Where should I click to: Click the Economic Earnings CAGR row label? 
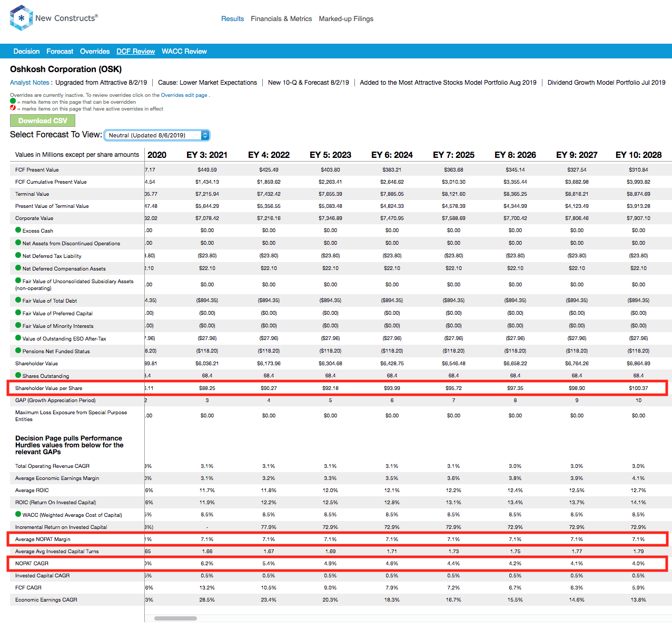click(x=46, y=599)
